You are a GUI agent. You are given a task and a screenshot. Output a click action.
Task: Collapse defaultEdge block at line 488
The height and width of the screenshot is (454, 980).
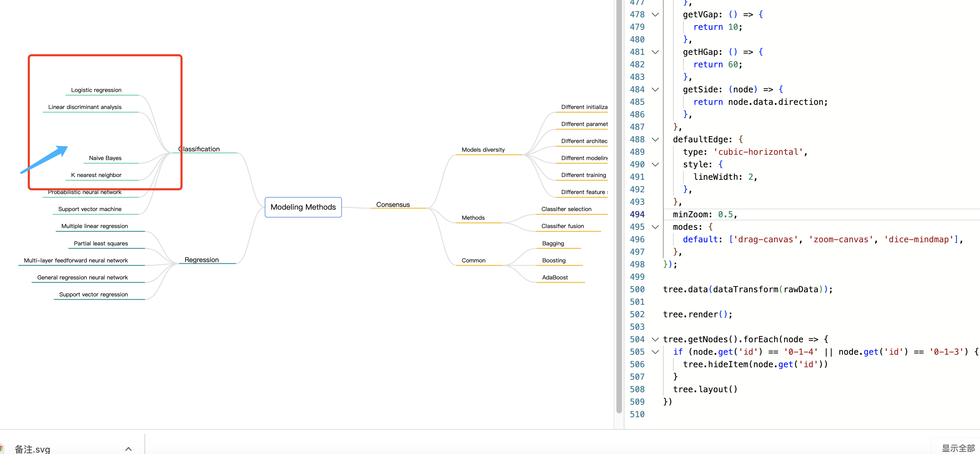(655, 139)
